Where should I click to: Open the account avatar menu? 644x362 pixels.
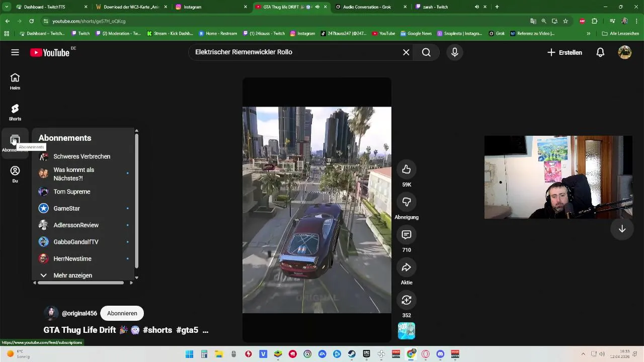(x=625, y=52)
